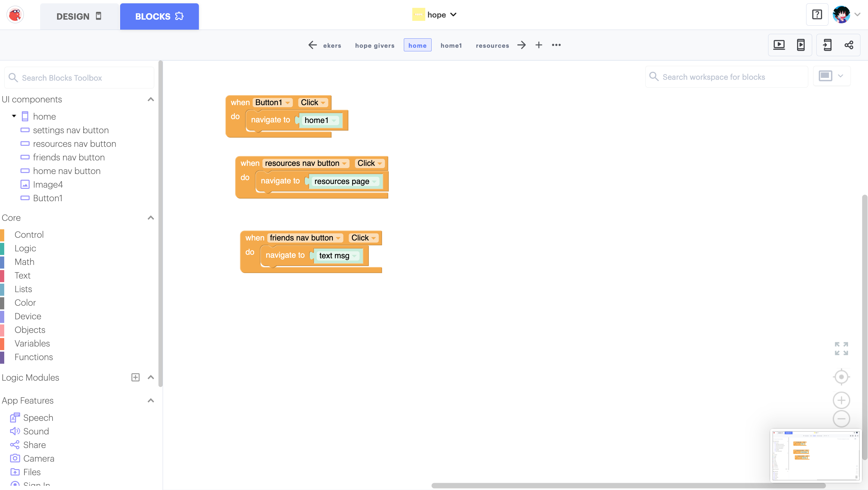
Task: Open the resources page screen dropdown
Action: (374, 182)
